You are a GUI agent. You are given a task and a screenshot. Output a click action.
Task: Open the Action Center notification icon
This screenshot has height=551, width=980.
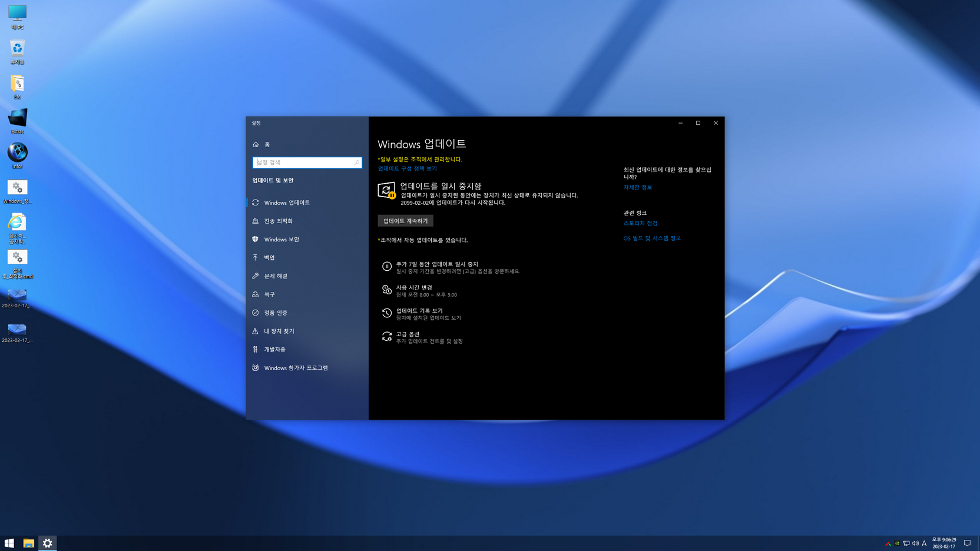pyautogui.click(x=967, y=543)
